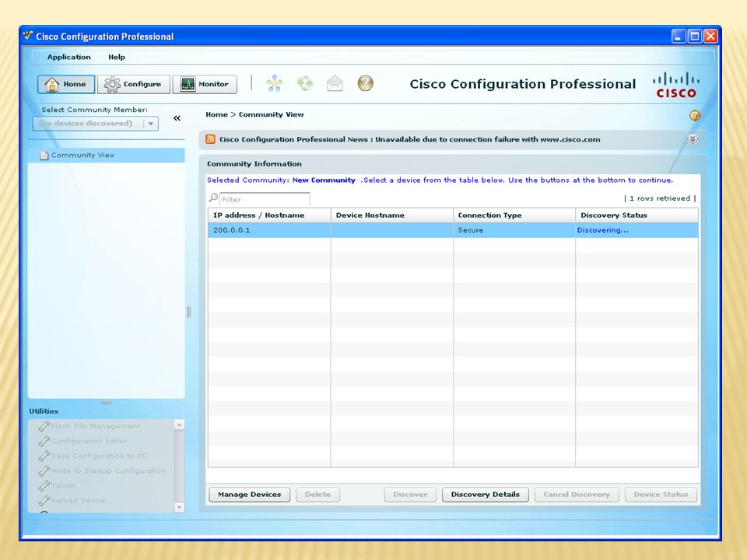The height and width of the screenshot is (560, 747).
Task: Click the Utilities list scroll-up arrow
Action: click(179, 425)
